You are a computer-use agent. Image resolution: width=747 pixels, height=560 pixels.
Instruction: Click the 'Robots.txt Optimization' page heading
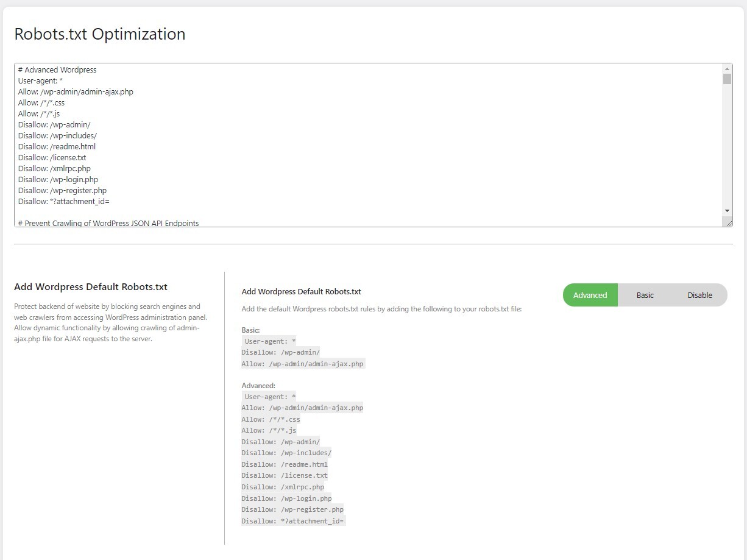pos(100,34)
